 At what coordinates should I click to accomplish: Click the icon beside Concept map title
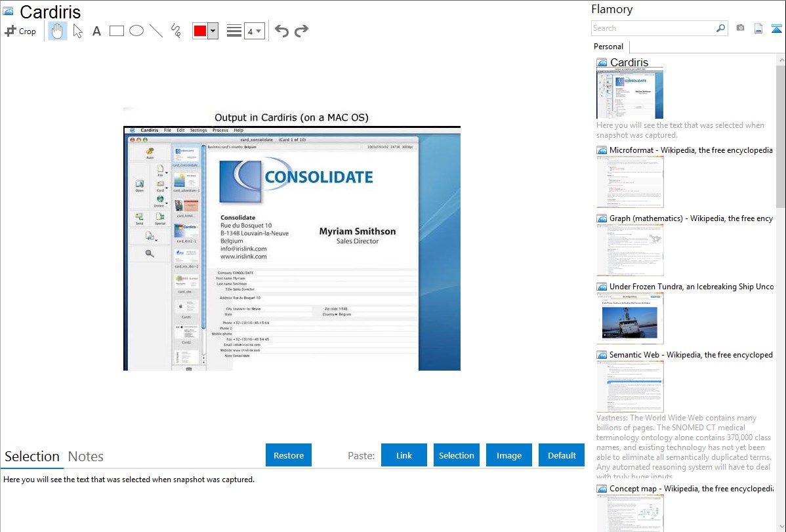[x=602, y=489]
